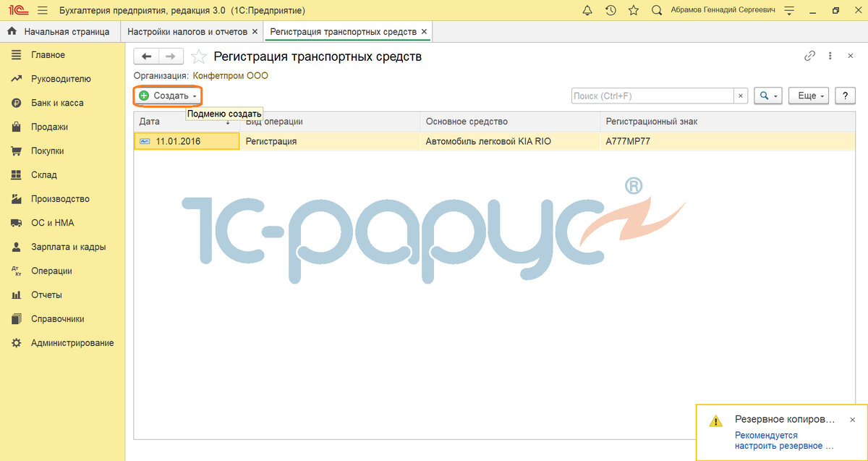The height and width of the screenshot is (461, 868).
Task: Click link Рекомендуется настроить резервное
Action: [784, 441]
